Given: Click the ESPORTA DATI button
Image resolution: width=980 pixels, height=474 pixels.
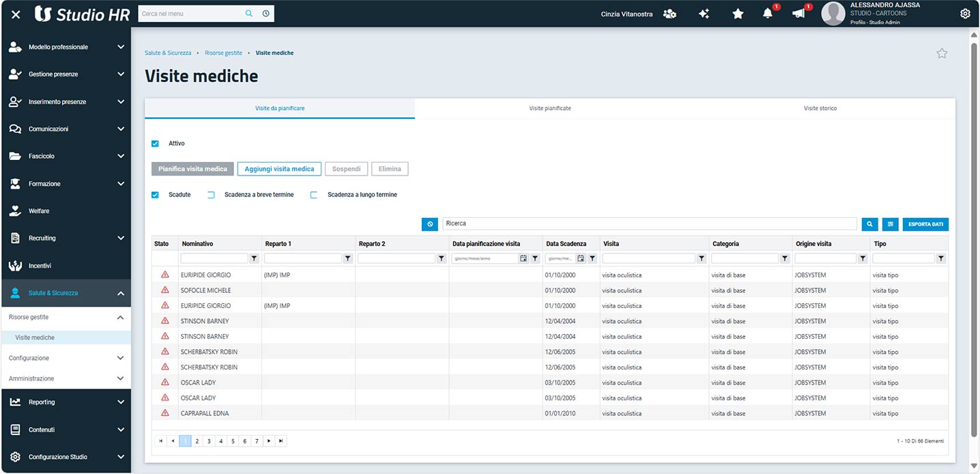Looking at the screenshot, I should pyautogui.click(x=925, y=224).
